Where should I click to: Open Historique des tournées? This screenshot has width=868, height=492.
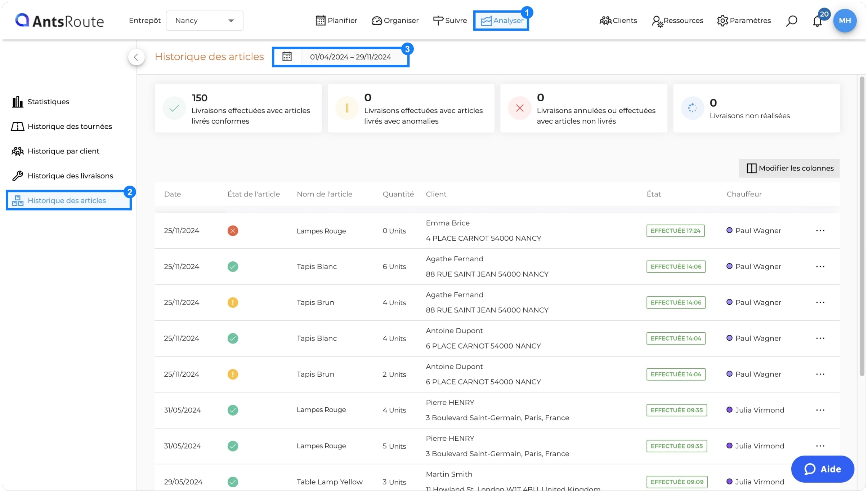coord(62,127)
